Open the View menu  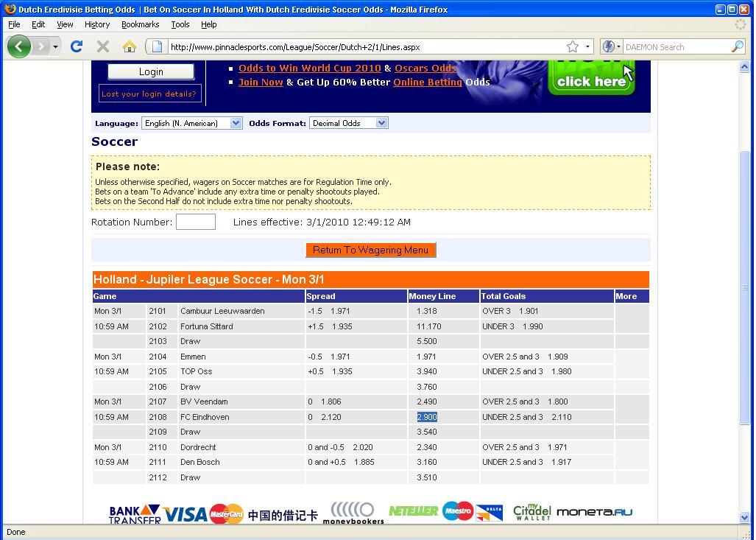(x=65, y=24)
